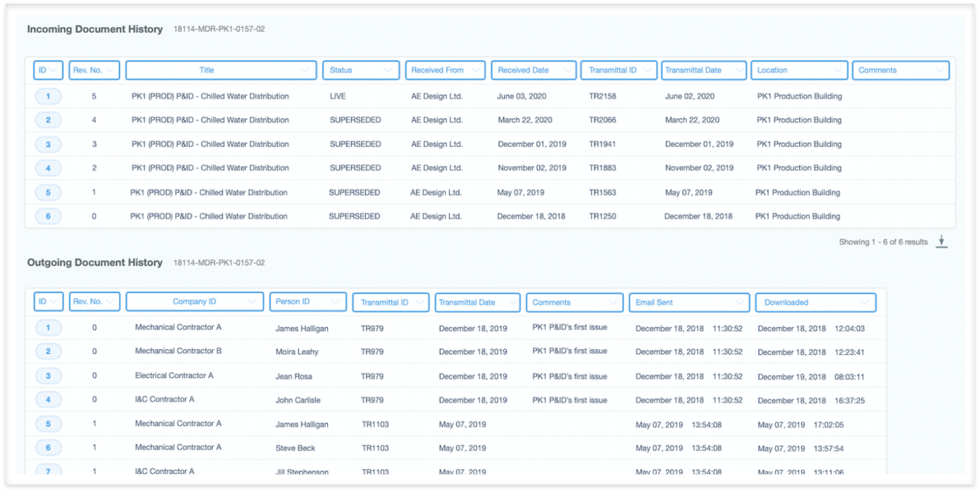Open outgoing record ID 2 badge
980x492 pixels.
(x=48, y=351)
